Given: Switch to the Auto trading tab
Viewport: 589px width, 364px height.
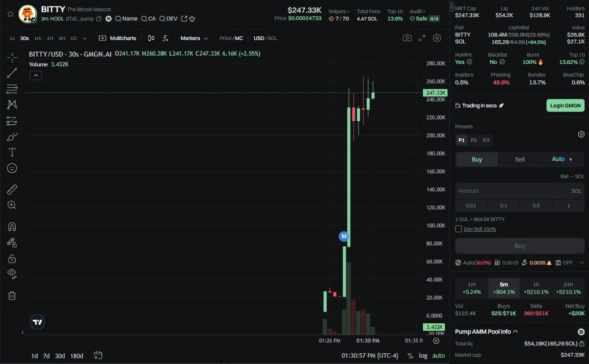Looking at the screenshot, I should click(x=562, y=159).
